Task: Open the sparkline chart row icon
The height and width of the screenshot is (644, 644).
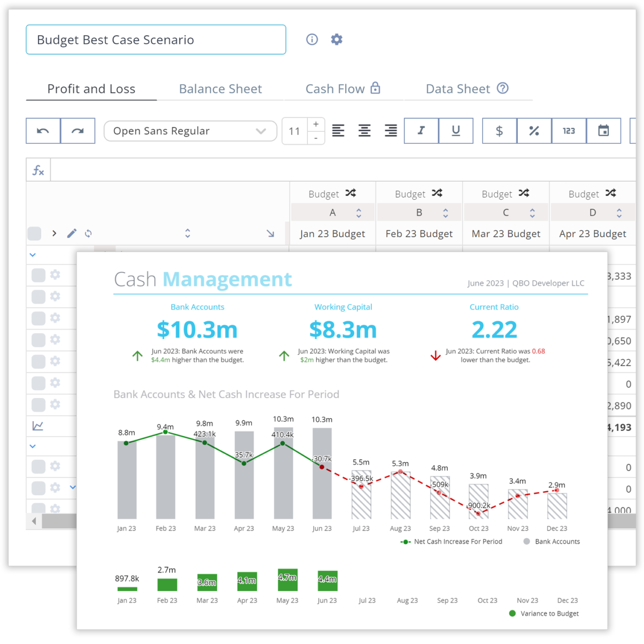Action: 37,426
